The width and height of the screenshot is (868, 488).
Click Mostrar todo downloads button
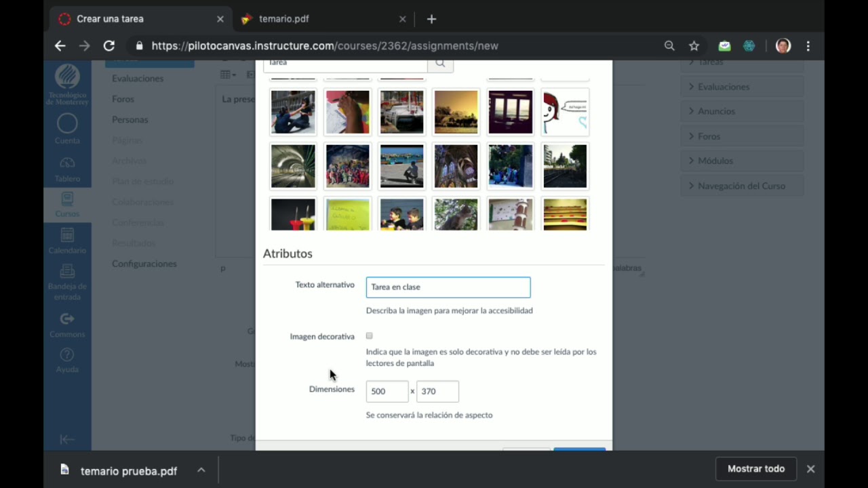pos(756,469)
